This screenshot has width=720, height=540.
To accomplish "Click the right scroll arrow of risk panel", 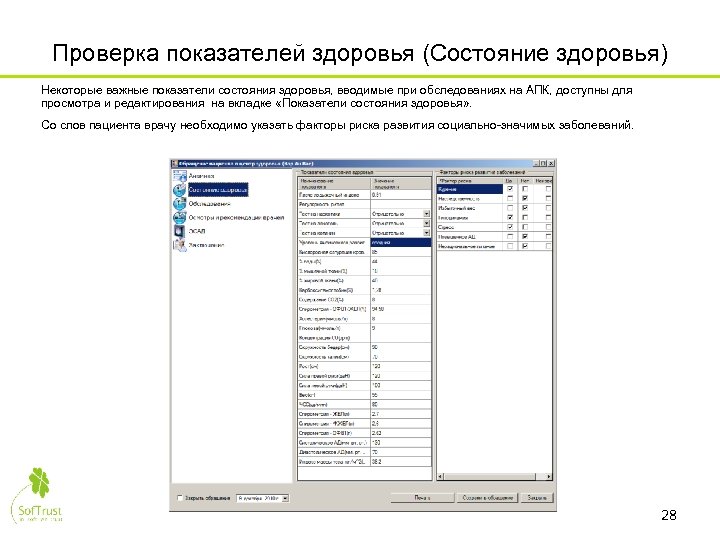I will click(549, 477).
